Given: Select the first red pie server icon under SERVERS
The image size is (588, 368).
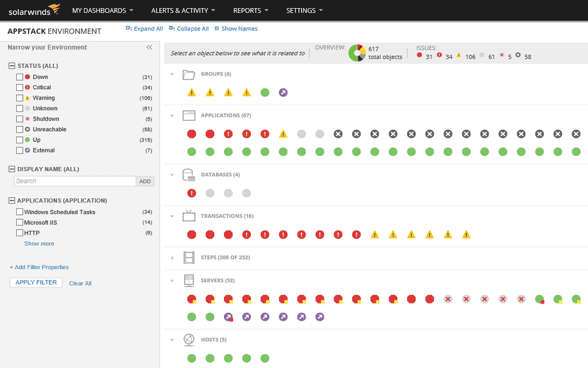Looking at the screenshot, I should (191, 298).
